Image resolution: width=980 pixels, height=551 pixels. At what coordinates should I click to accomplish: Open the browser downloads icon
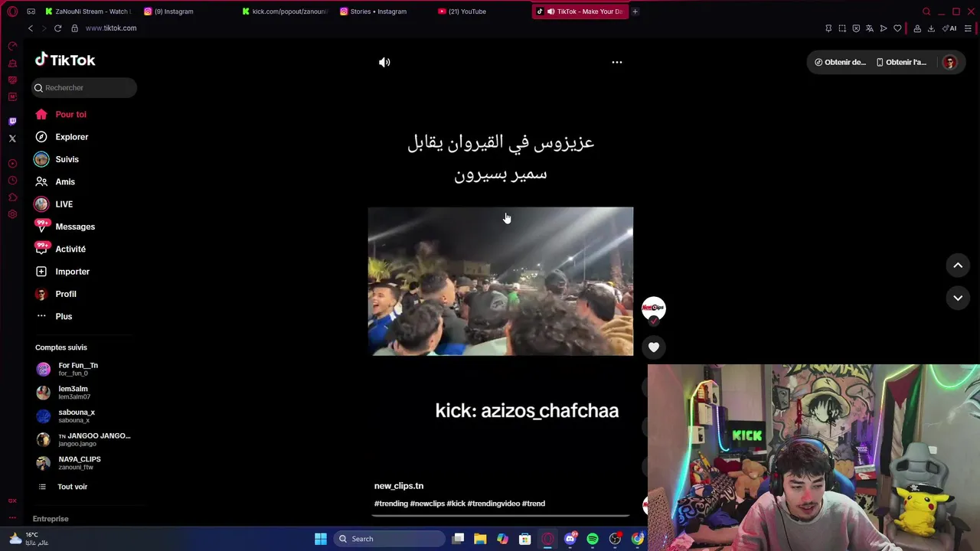[x=931, y=28]
